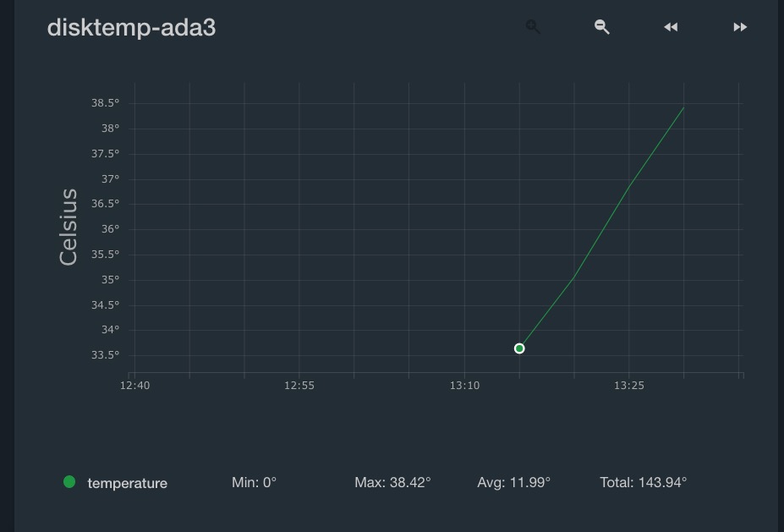Click the Celsius vertical axis label
Screen dimensions: 784x532
(x=69, y=227)
